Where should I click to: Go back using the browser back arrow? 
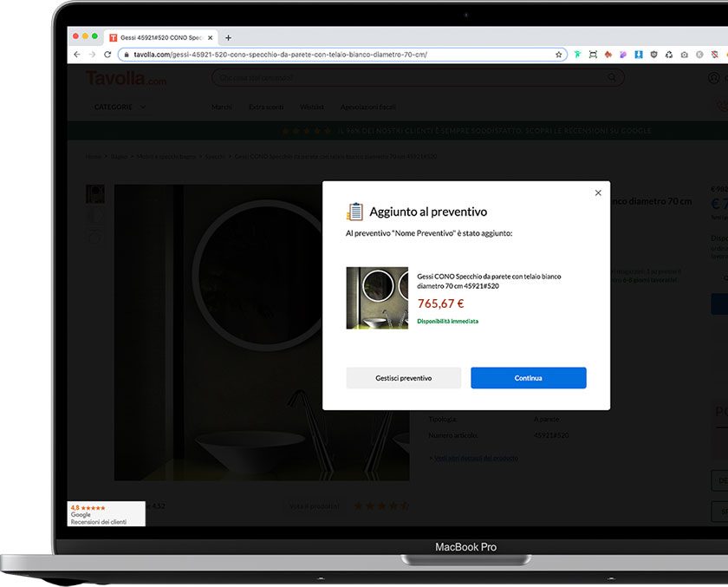(77, 55)
